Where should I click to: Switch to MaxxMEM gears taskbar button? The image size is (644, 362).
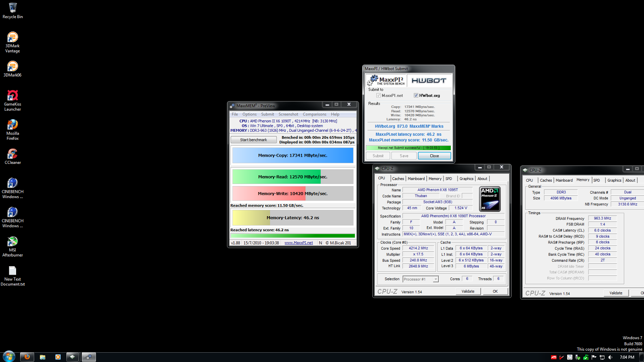pos(89,357)
